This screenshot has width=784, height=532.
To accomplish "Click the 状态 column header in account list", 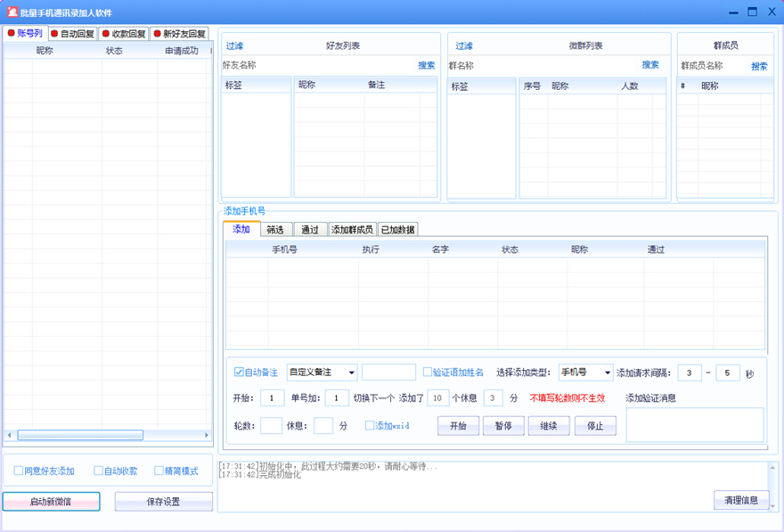I will [x=114, y=51].
